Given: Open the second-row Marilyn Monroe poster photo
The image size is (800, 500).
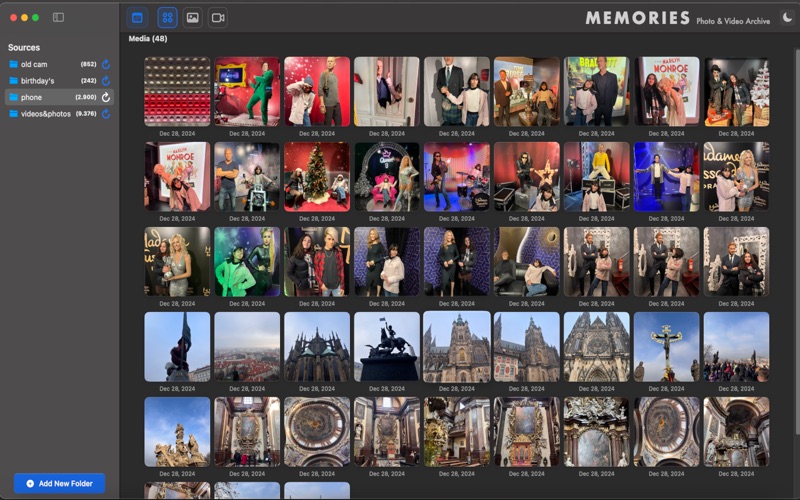Looking at the screenshot, I should click(177, 177).
